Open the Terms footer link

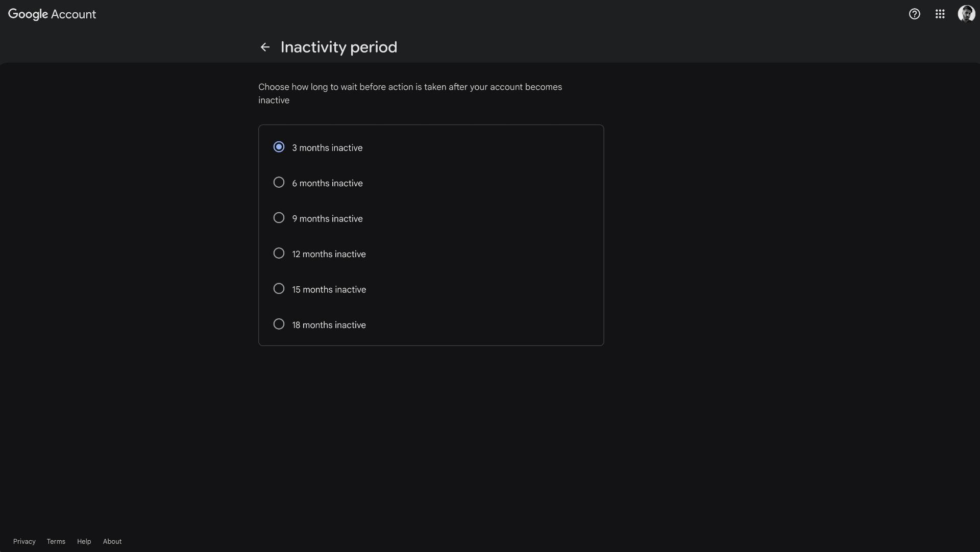pos(56,541)
